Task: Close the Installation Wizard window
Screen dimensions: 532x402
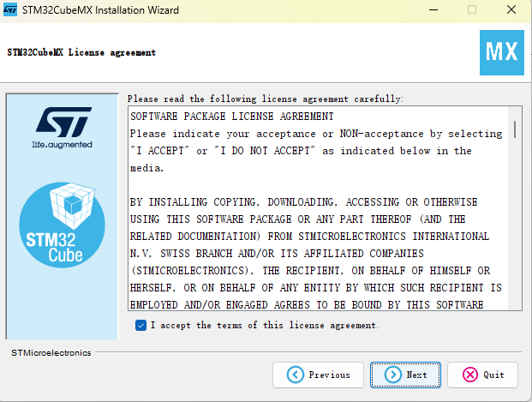Action: tap(511, 9)
